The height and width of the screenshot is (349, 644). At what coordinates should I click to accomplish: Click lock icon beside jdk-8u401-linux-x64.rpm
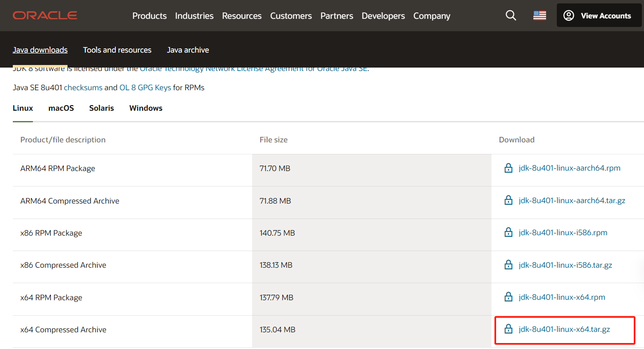click(x=509, y=297)
